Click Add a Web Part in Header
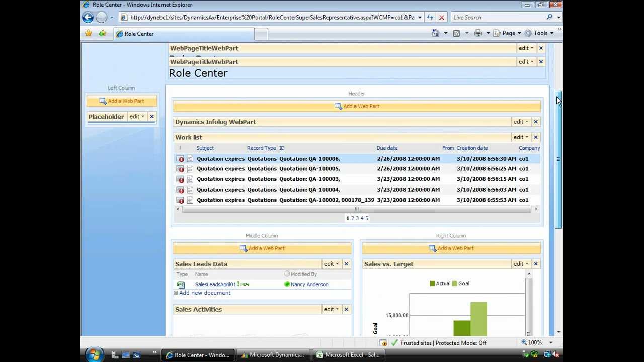This screenshot has height=362, width=644. tap(357, 106)
